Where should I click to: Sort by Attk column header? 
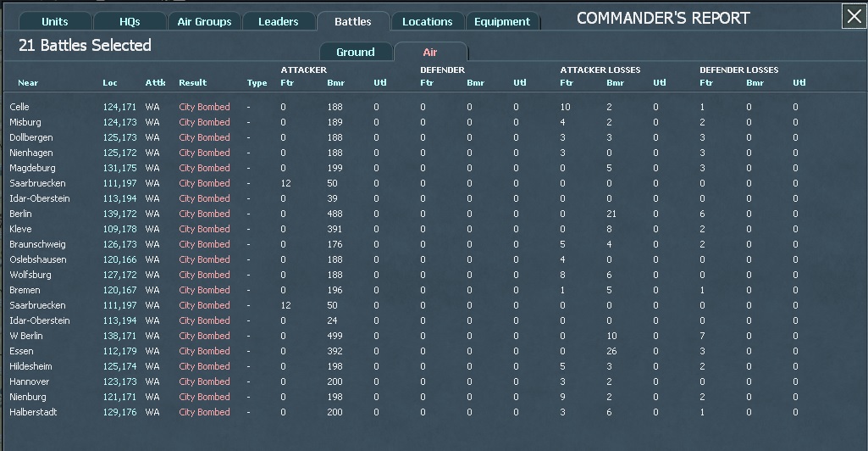[x=155, y=83]
